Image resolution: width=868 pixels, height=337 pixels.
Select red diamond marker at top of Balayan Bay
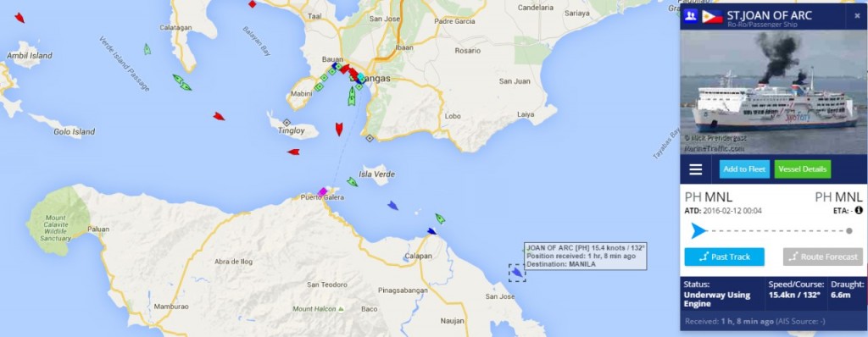coord(253,4)
